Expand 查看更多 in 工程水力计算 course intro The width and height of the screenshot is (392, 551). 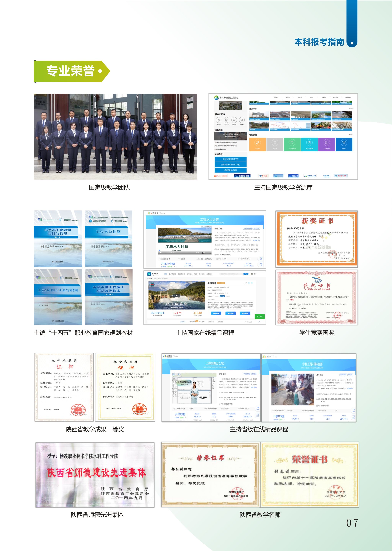(256, 240)
